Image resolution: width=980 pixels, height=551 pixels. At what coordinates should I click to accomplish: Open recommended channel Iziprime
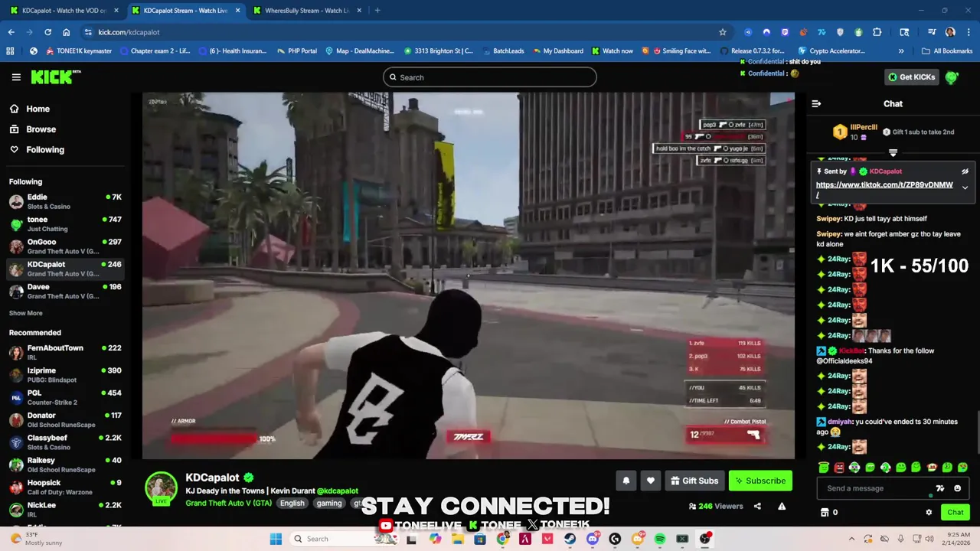click(64, 375)
